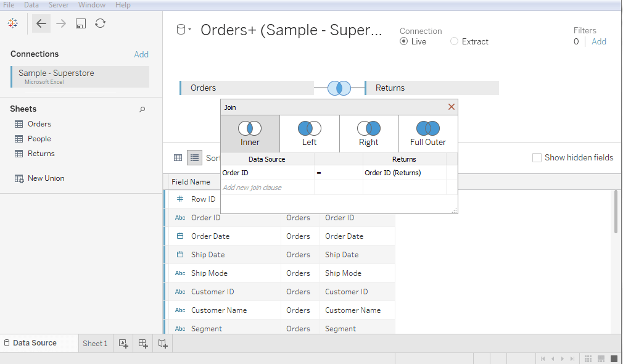Click the Field Name column header
Image resolution: width=623 pixels, height=364 pixels.
191,182
